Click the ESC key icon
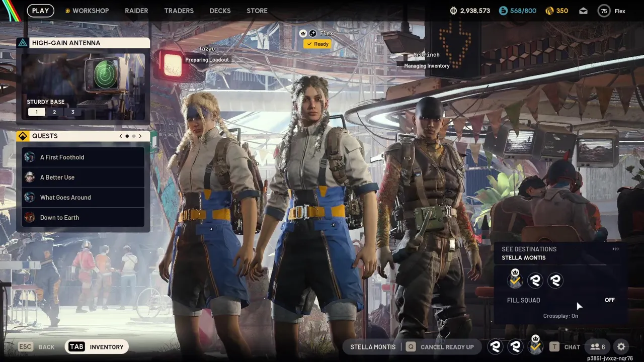 tap(26, 347)
